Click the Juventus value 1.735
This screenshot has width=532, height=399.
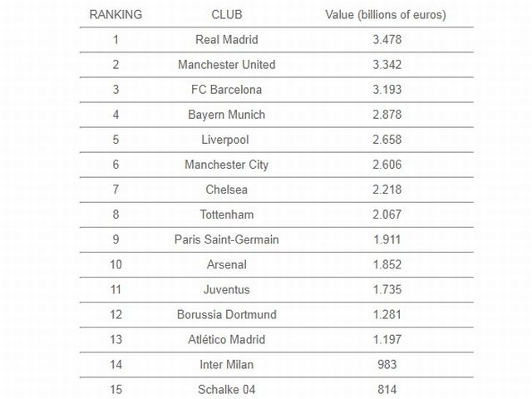[x=387, y=290]
